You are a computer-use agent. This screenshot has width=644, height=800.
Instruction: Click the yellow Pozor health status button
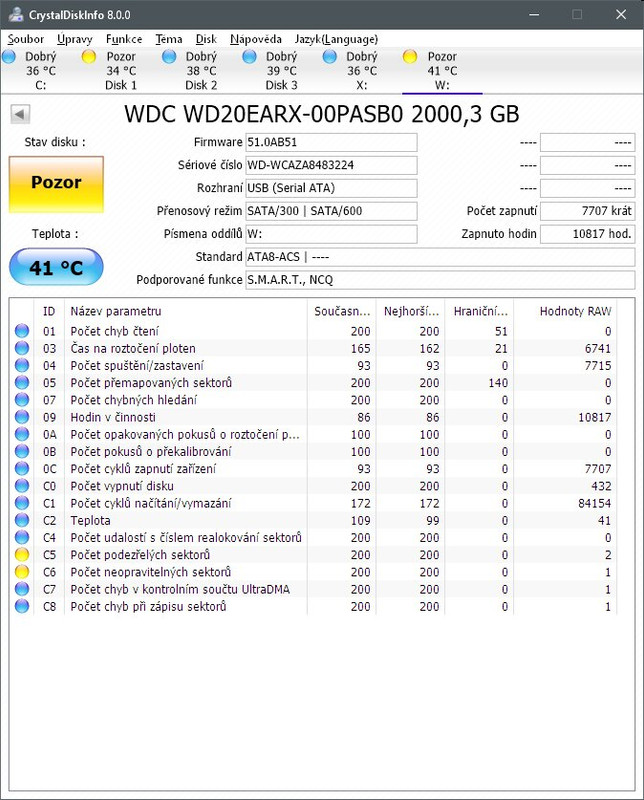[56, 184]
